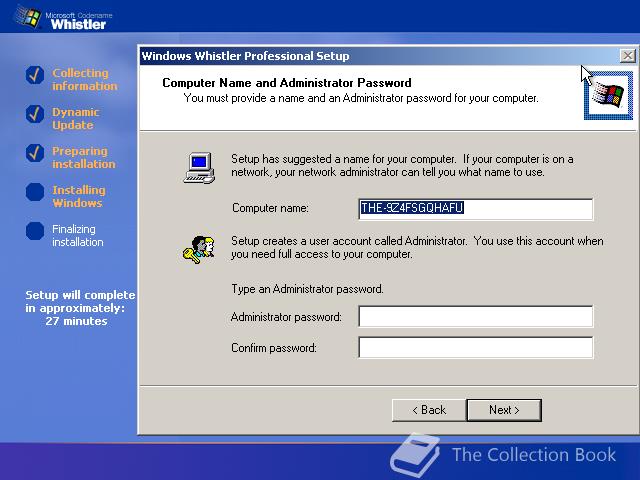Click the 'Collecting information' step text
The image size is (640, 480).
(x=84, y=79)
